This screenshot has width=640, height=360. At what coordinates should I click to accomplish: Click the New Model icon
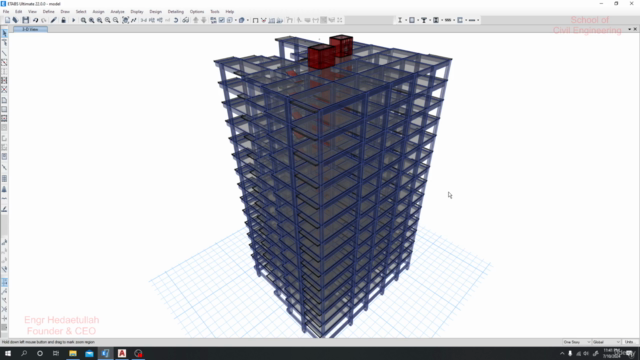click(x=7, y=20)
